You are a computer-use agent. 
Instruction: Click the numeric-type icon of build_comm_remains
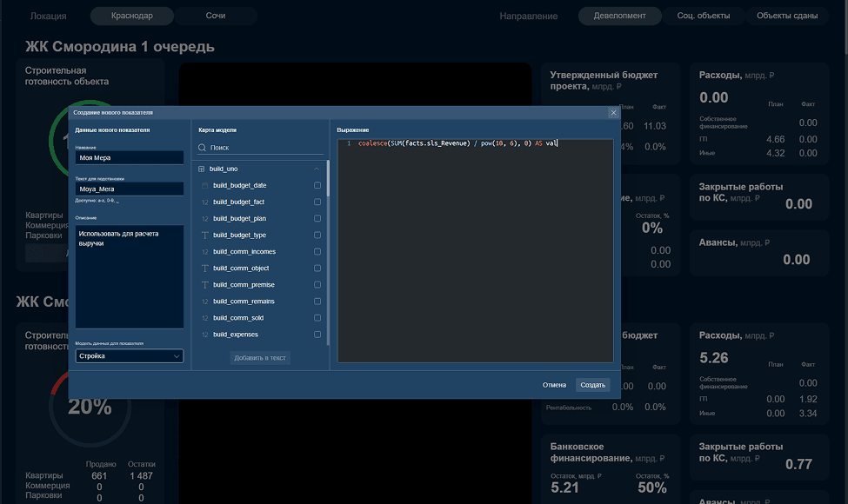tap(205, 302)
